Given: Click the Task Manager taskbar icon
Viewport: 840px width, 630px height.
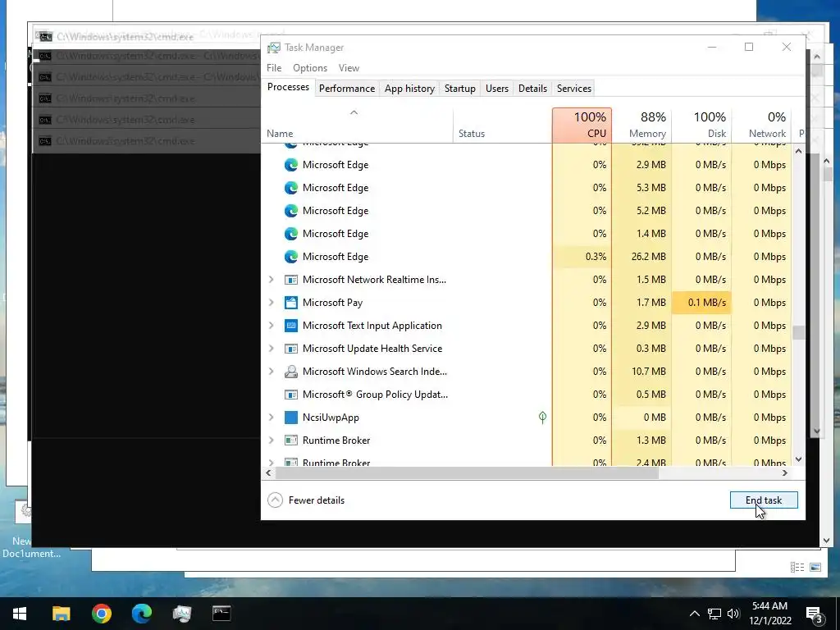Looking at the screenshot, I should click(182, 614).
